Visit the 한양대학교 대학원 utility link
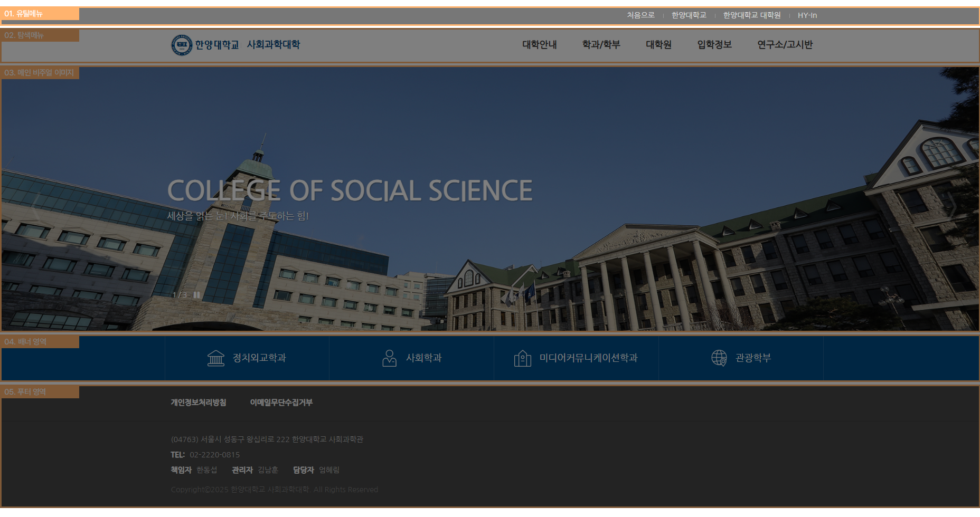 tap(751, 15)
